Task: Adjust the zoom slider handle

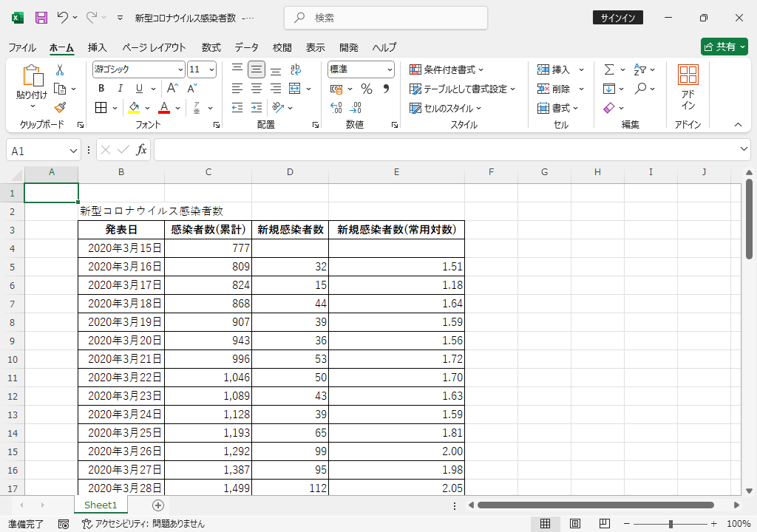Action: pyautogui.click(x=671, y=524)
